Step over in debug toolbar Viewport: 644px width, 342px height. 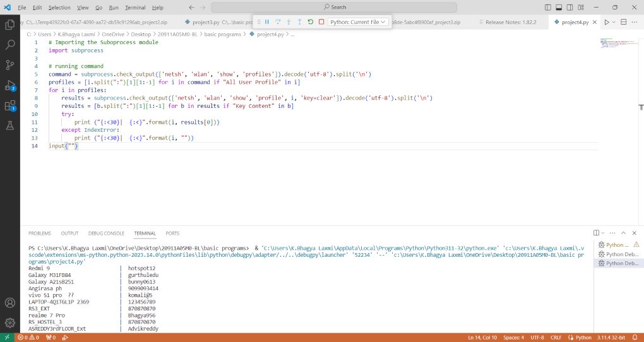tap(278, 21)
